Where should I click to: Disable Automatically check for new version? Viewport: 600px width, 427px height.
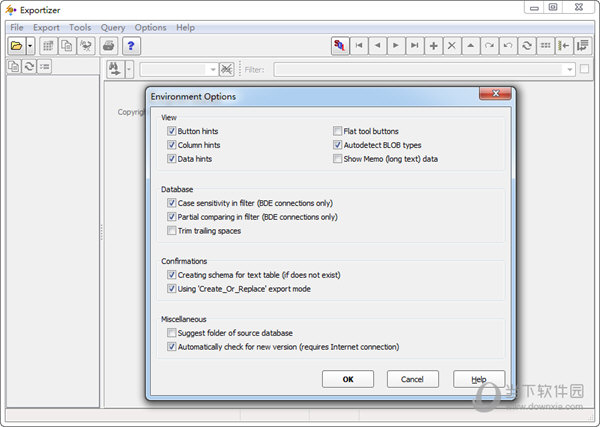click(x=171, y=347)
